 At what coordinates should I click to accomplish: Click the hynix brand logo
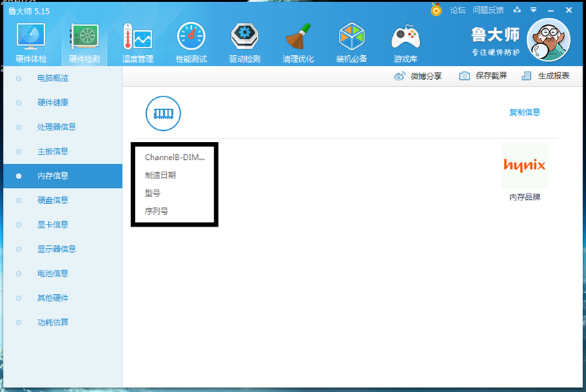coord(525,165)
